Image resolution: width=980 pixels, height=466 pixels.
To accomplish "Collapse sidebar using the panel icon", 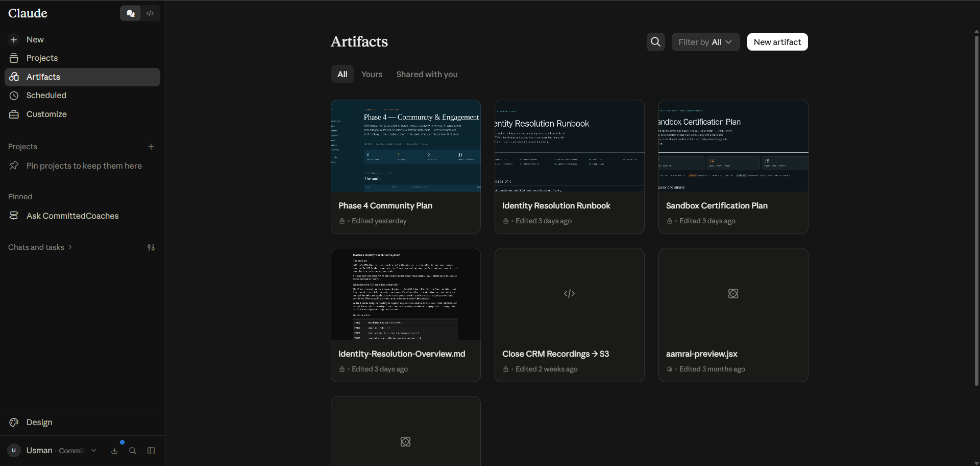I will point(151,451).
